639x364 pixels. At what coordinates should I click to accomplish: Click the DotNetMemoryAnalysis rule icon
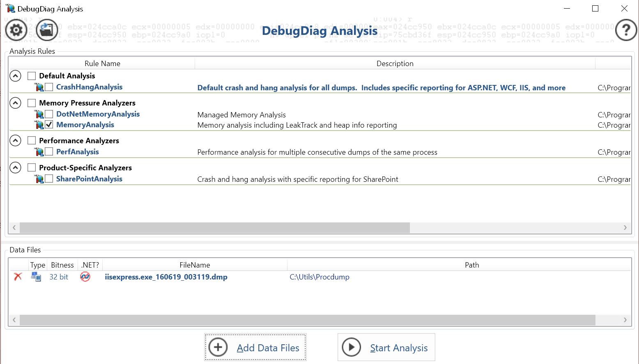pos(39,114)
